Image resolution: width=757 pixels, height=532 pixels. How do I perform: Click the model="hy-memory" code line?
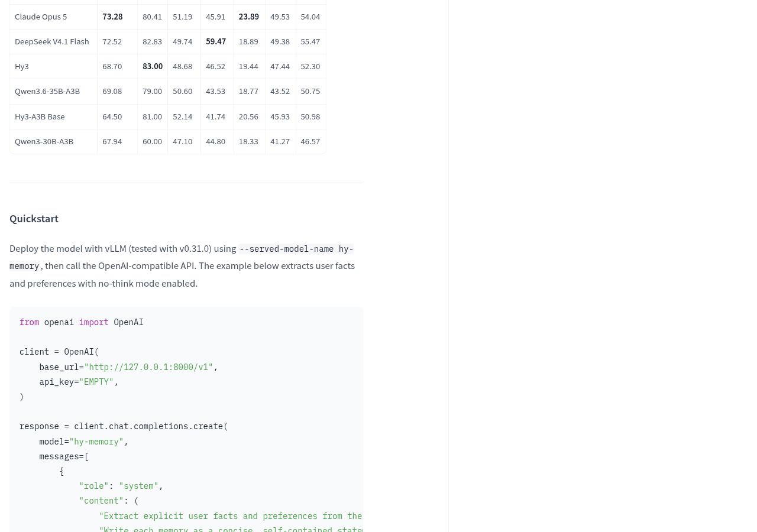[x=84, y=442]
